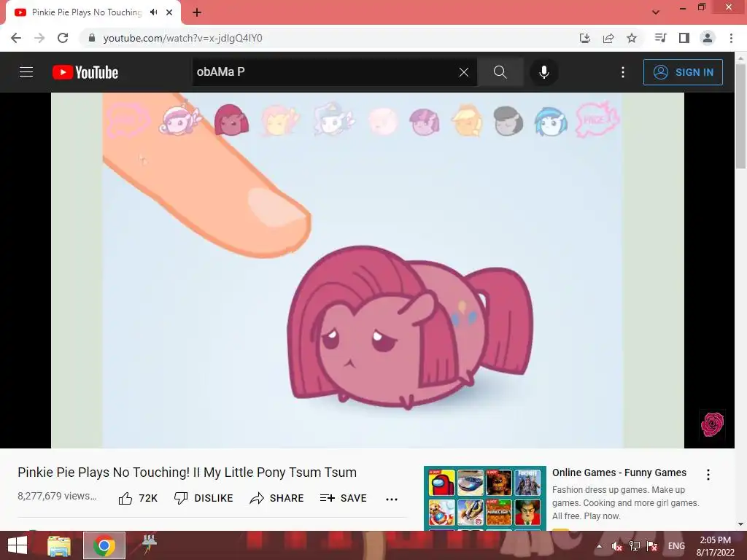Click the page scrollbar thumb
Screen dimensions: 747x560
(x=741, y=116)
